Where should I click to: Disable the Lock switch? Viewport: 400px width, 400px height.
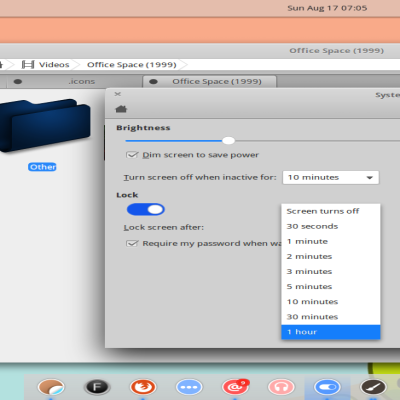tap(146, 209)
